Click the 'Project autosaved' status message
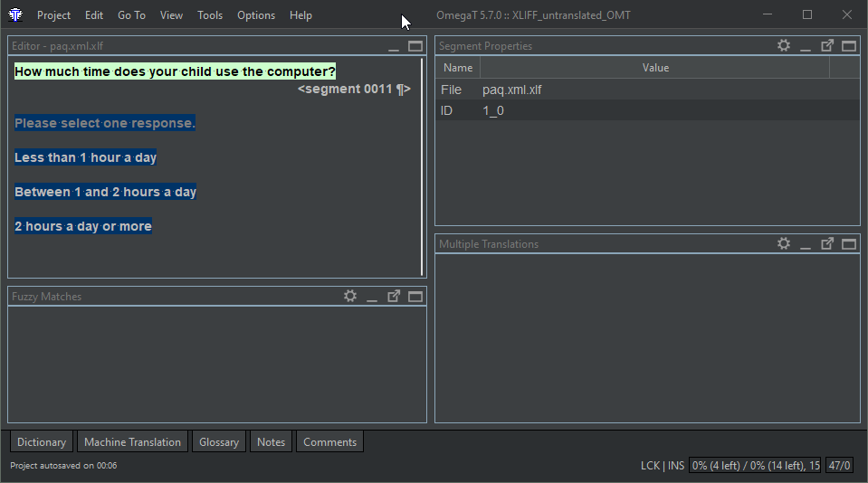 pyautogui.click(x=63, y=466)
